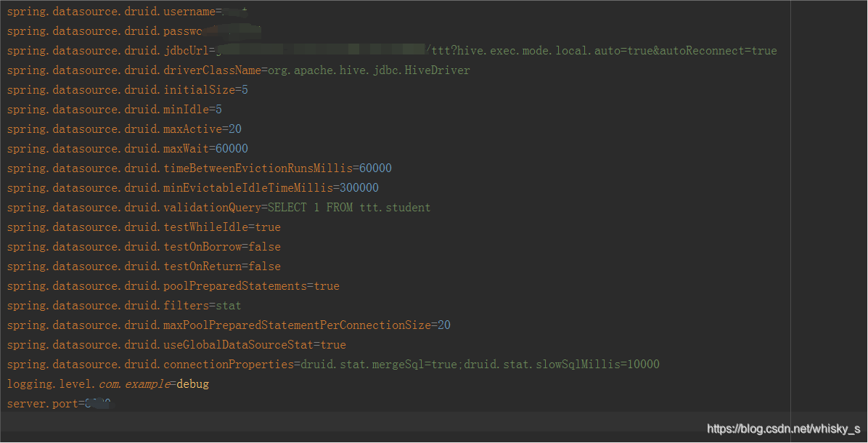Click the minEvictableIdleTimeMillis=300000 value
The height and width of the screenshot is (443, 868).
361,187
